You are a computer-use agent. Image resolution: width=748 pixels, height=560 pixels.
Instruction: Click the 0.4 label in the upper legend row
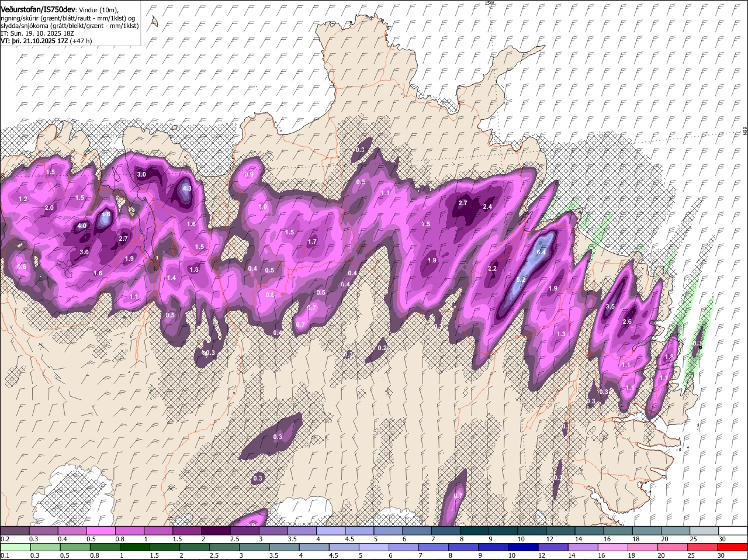click(x=62, y=538)
